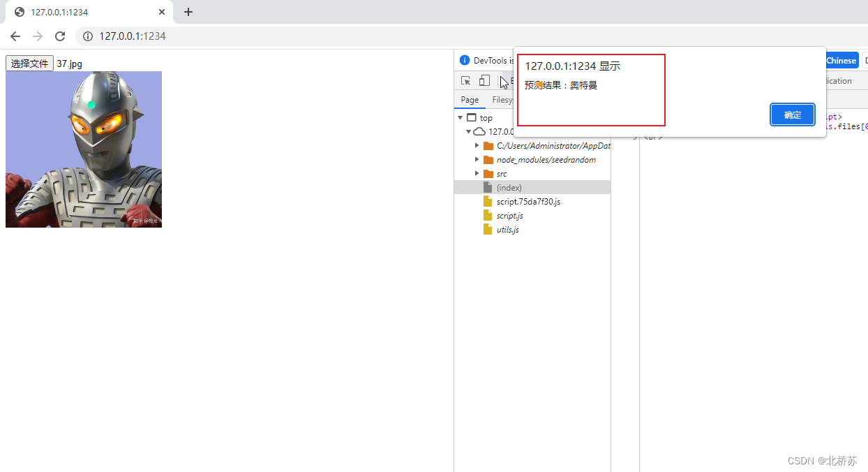Image resolution: width=868 pixels, height=472 pixels.
Task: Open script.js in the file tree
Action: (510, 216)
